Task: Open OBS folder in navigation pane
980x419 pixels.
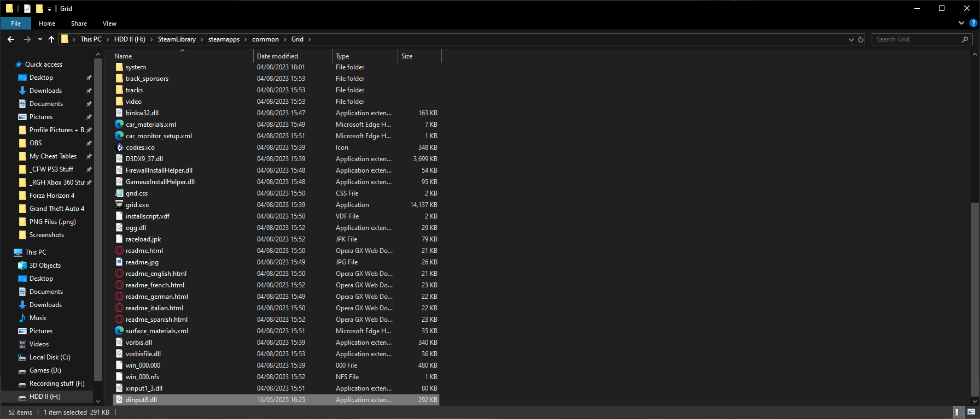Action: (x=36, y=143)
